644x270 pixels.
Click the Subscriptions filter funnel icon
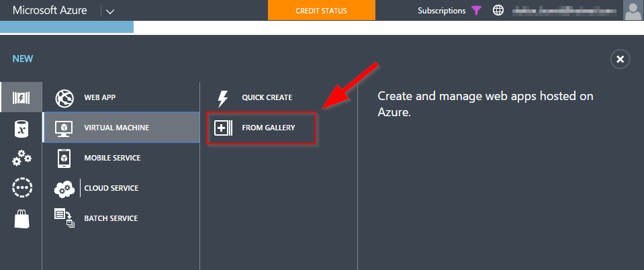476,10
